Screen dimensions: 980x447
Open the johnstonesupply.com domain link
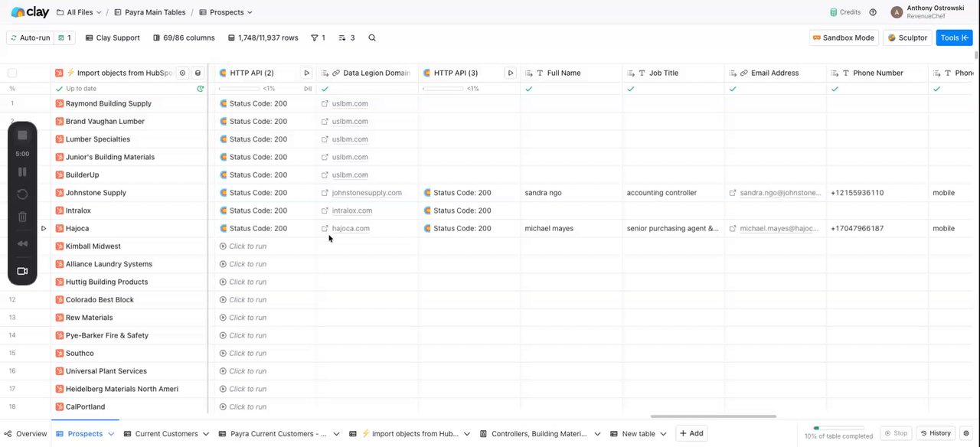point(367,193)
